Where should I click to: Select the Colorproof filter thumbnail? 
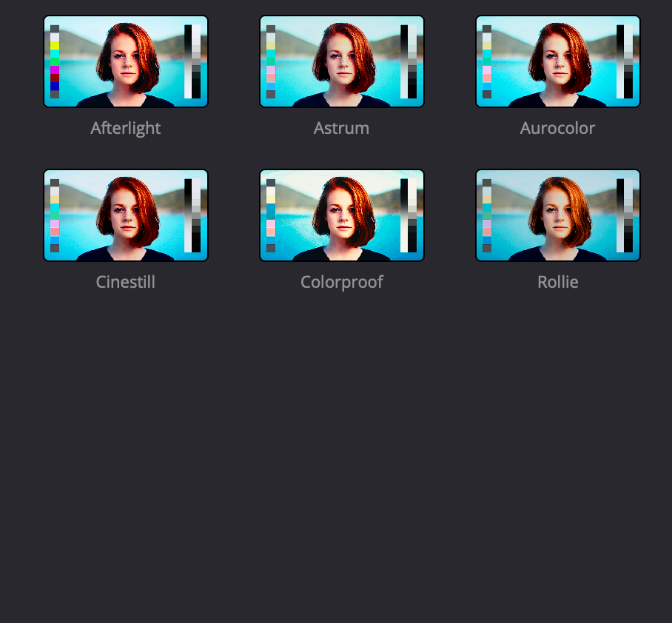[x=341, y=215]
